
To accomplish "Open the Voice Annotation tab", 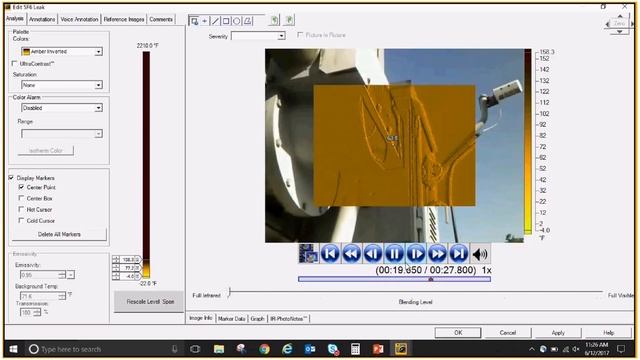I will coord(79,19).
